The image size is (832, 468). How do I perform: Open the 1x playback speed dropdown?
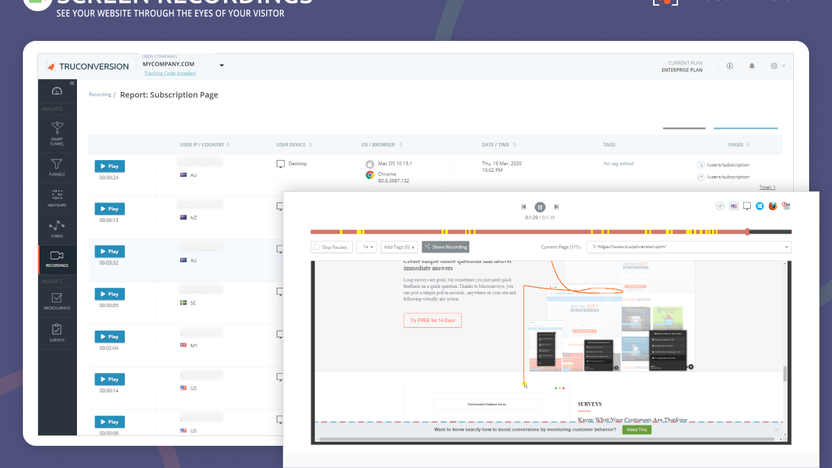[367, 246]
